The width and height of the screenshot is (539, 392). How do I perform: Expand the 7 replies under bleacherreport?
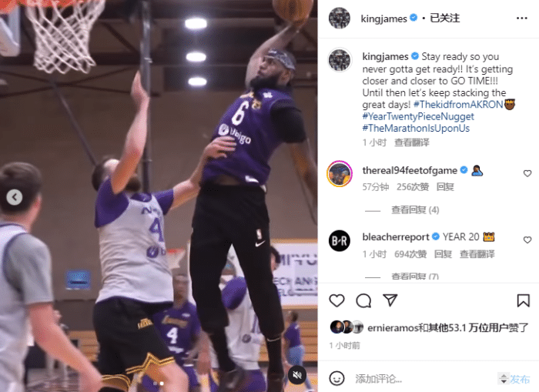click(x=415, y=276)
